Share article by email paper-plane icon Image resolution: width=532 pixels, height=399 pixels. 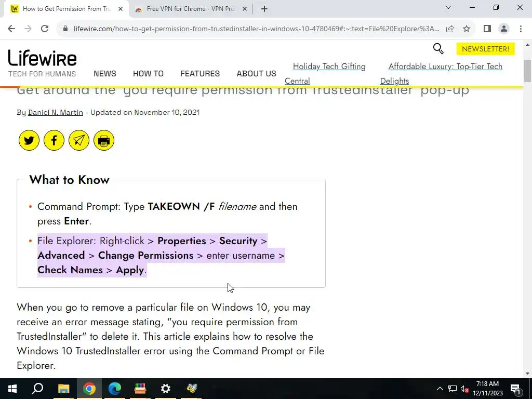pos(79,140)
